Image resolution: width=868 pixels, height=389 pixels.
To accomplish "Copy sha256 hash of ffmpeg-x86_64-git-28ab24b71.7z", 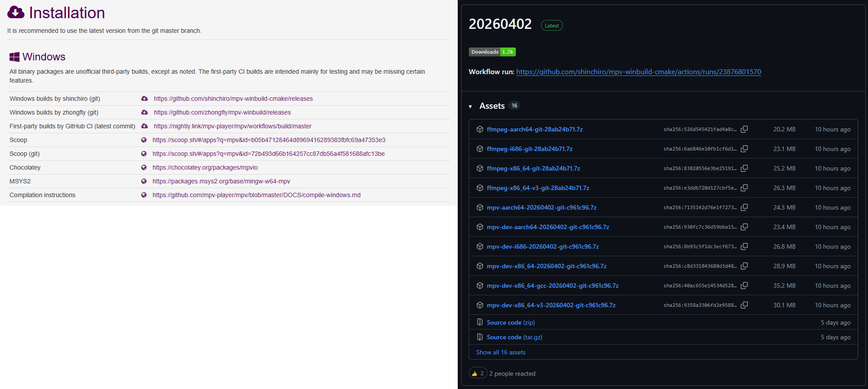I will point(744,168).
